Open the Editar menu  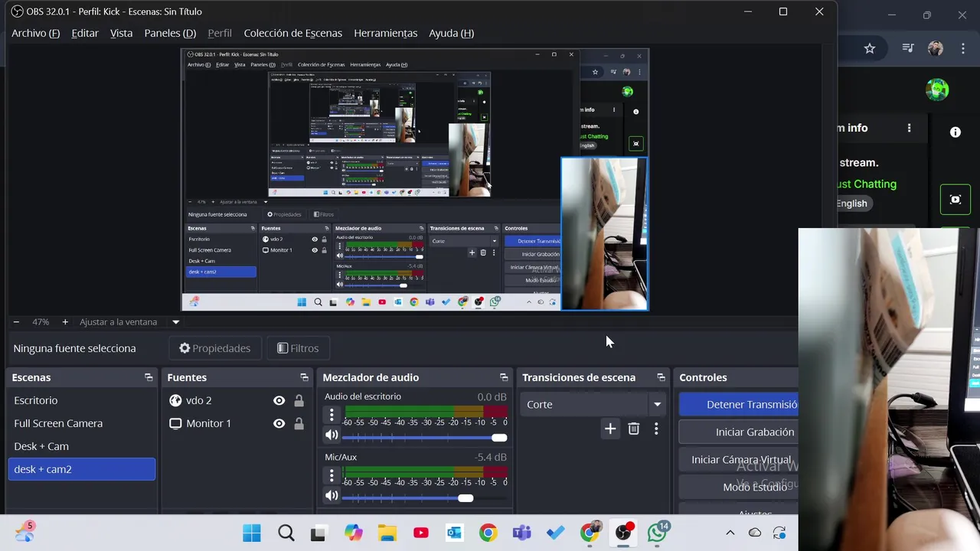85,33
